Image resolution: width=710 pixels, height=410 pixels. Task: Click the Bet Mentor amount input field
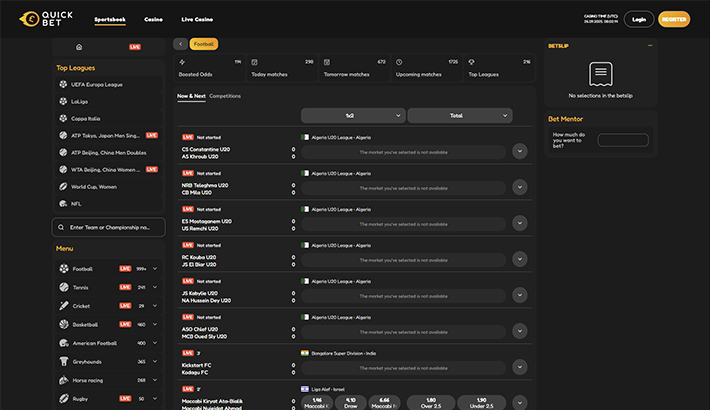tap(623, 140)
